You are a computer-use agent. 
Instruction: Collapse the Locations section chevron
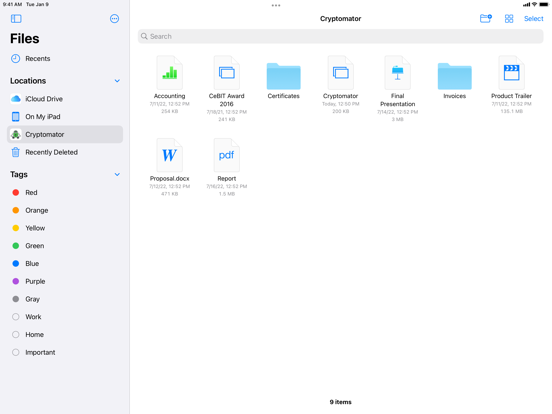117,81
